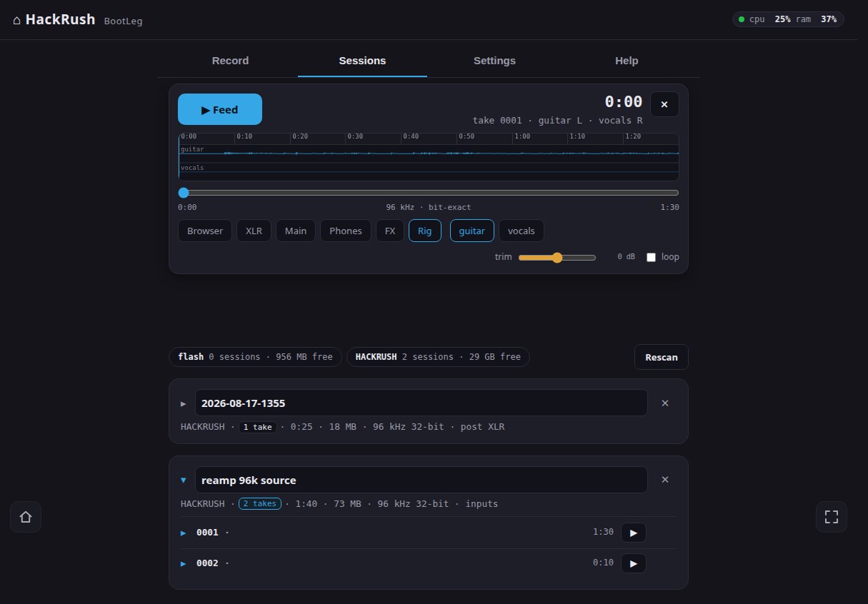This screenshot has width=868, height=604.
Task: Delete the reamp 96k source session
Action: 665,480
